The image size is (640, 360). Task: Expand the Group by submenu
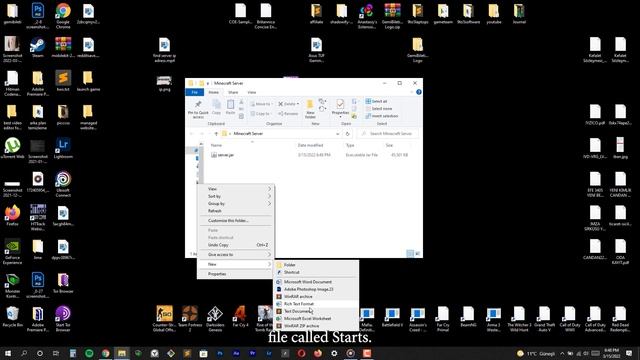click(x=236, y=203)
